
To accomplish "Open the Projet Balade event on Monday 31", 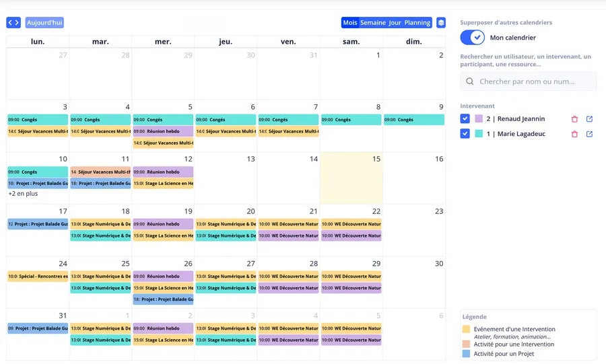I will click(x=38, y=328).
